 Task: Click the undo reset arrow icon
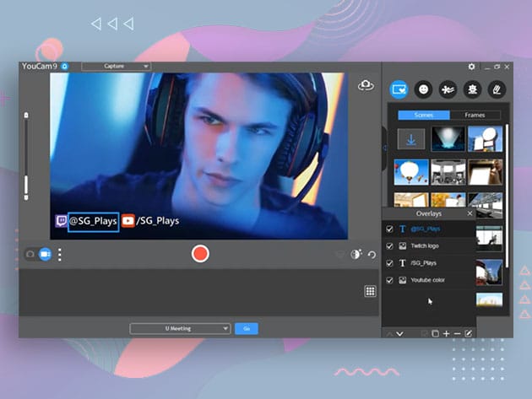(372, 254)
